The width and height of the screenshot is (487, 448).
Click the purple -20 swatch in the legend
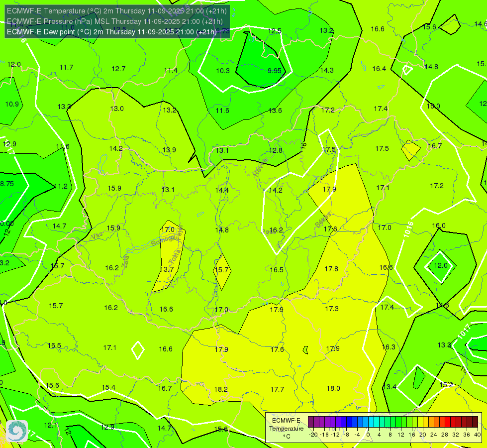311,422
